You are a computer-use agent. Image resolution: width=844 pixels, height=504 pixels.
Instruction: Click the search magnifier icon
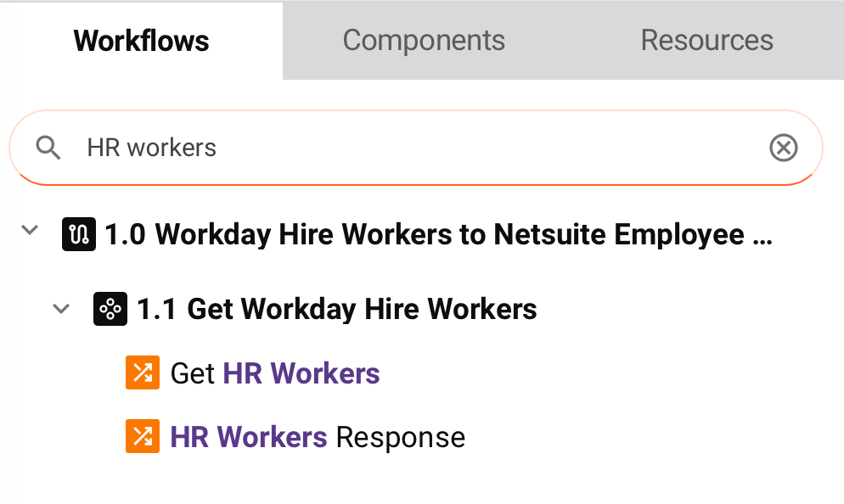click(49, 148)
